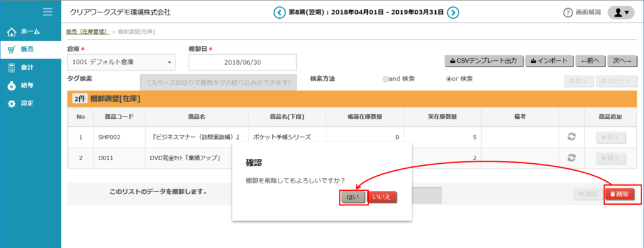The height and width of the screenshot is (248, 644).
Task: Go to previous fiscal period arrow
Action: [279, 13]
